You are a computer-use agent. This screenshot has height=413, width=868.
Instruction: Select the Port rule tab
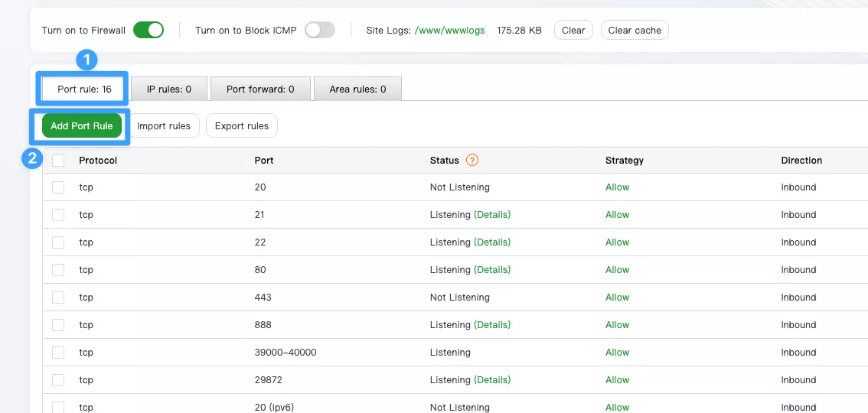[x=84, y=89]
